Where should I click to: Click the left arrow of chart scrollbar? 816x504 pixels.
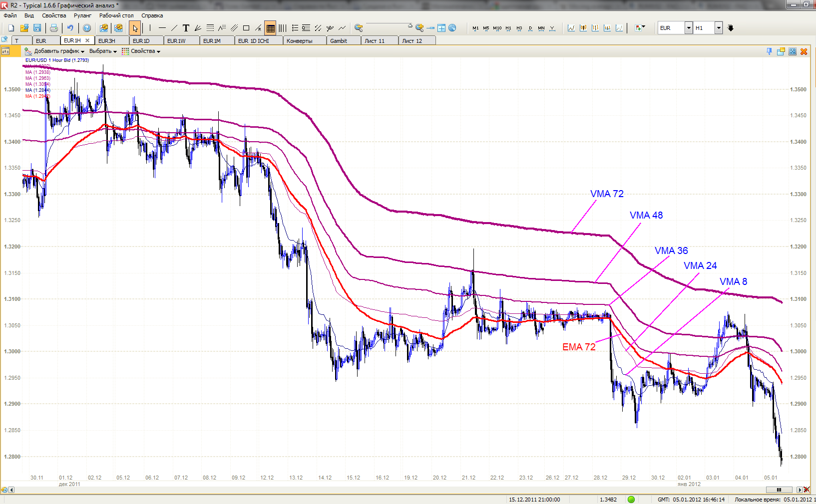pyautogui.click(x=11, y=490)
